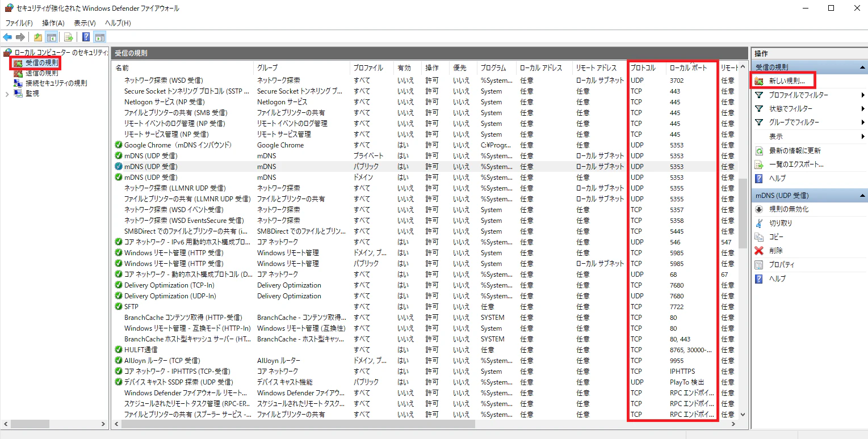Viewport: 868px width, 439px height.
Task: Open the プロファイルでフィルター submenu
Action: [809, 95]
